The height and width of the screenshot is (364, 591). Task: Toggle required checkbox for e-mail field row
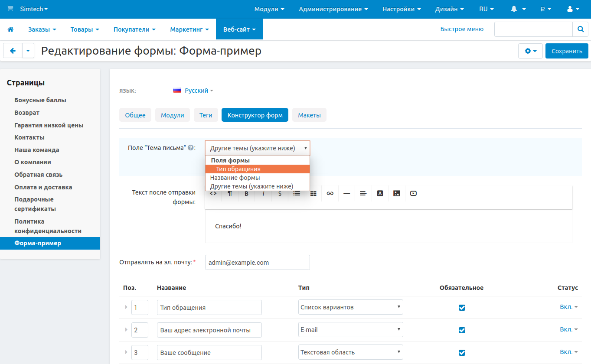click(x=462, y=330)
